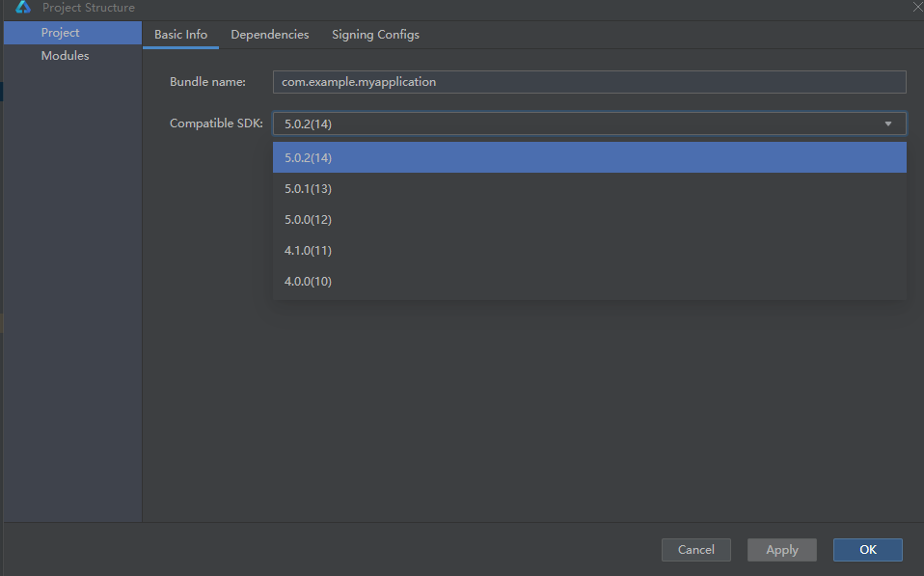This screenshot has height=576, width=924.
Task: Click the Bundle name label
Action: click(207, 82)
